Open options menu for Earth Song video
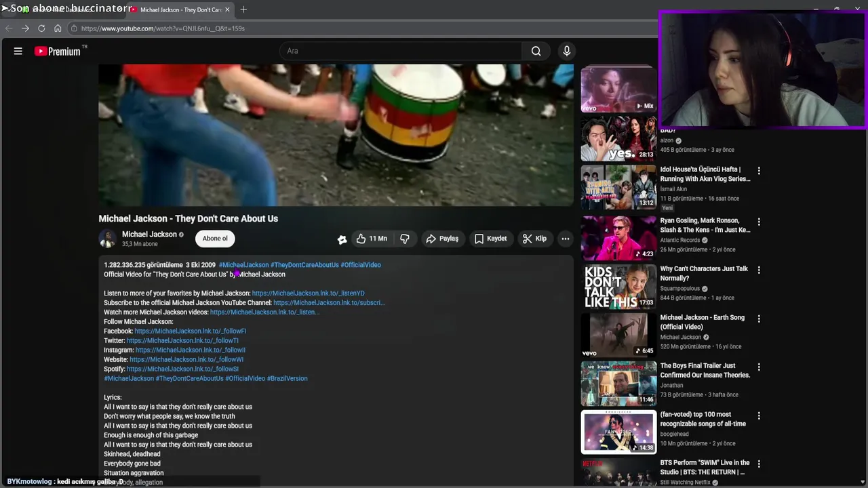Screen dimensions: 868x488 coord(759,319)
